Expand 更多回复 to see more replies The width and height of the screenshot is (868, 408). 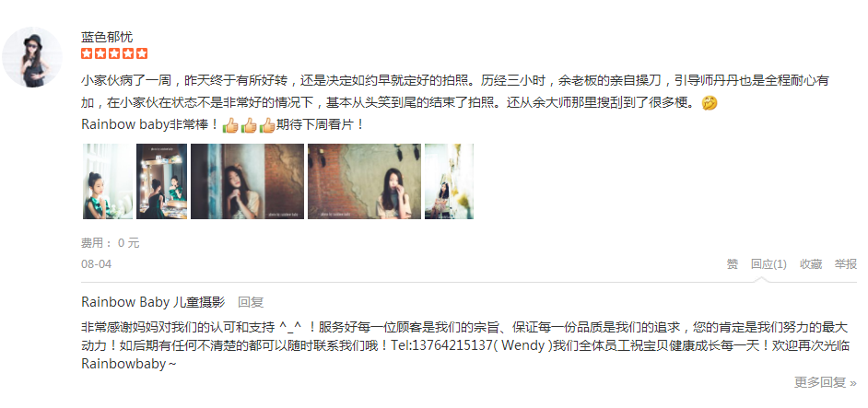pyautogui.click(x=826, y=382)
